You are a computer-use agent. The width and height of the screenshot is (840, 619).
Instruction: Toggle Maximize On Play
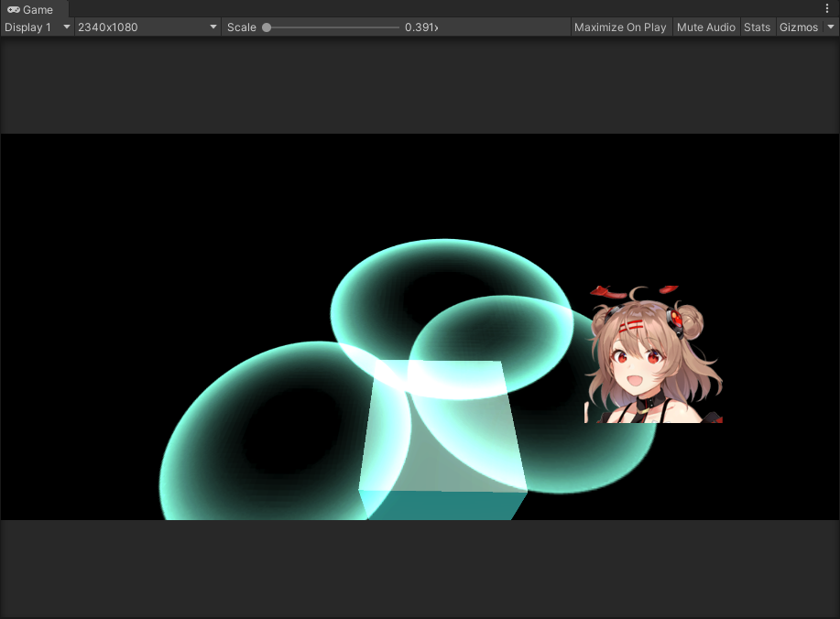620,27
